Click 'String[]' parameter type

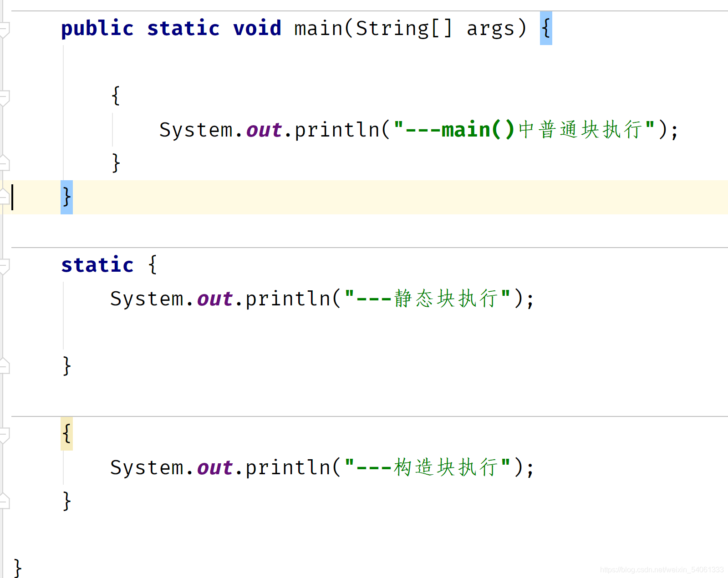coord(404,28)
